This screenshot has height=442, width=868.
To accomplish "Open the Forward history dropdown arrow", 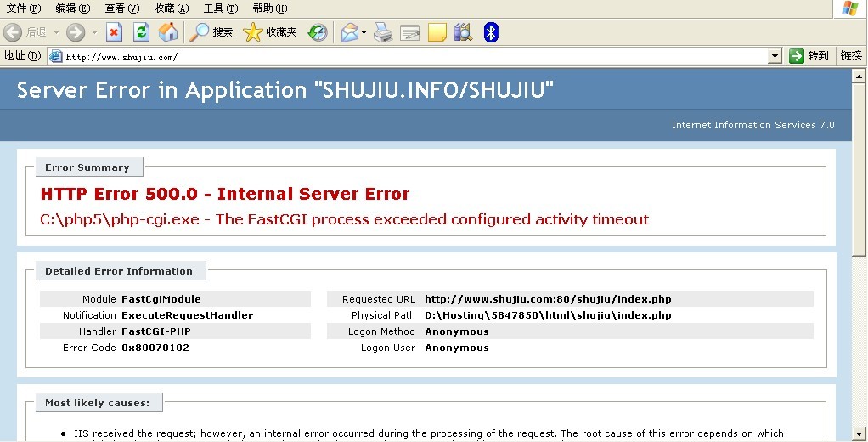I will pos(94,32).
